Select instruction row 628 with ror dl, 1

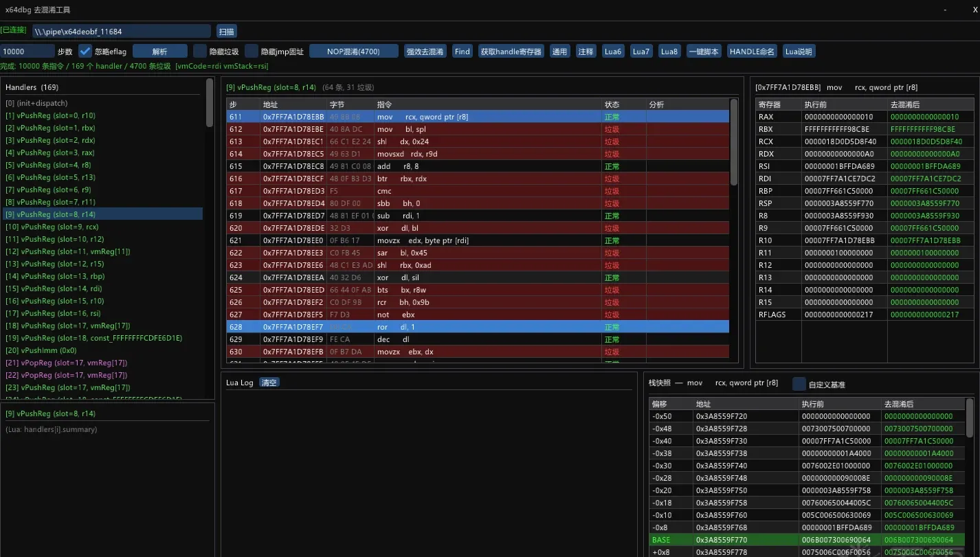[x=478, y=327]
